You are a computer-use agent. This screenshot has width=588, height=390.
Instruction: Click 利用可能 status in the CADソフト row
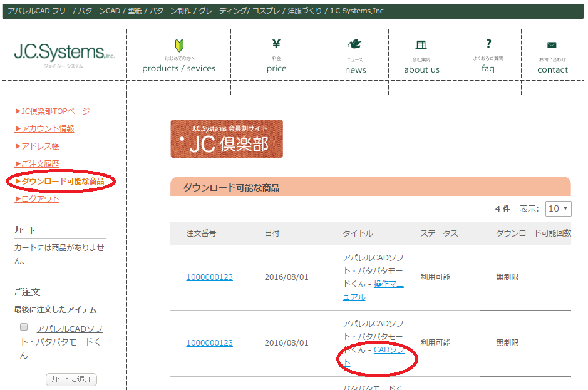tap(435, 343)
